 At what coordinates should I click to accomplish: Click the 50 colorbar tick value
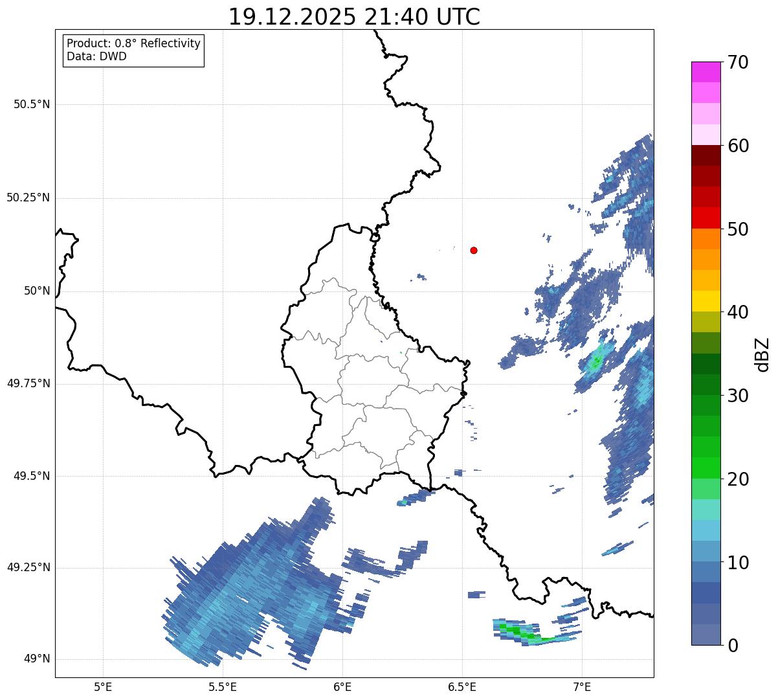(738, 229)
